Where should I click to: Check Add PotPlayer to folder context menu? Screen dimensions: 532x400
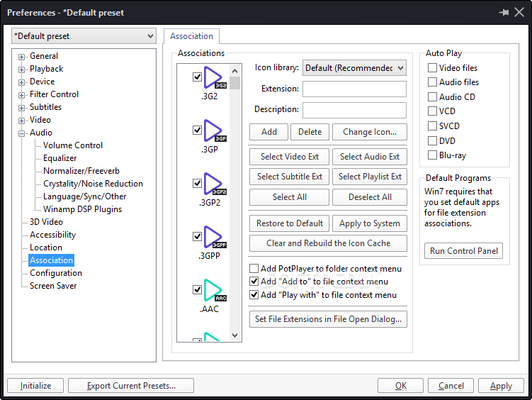pyautogui.click(x=254, y=269)
